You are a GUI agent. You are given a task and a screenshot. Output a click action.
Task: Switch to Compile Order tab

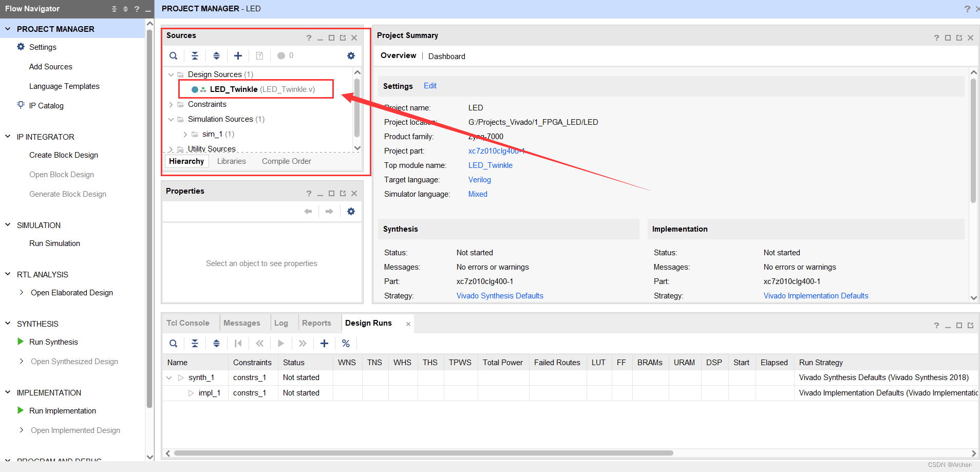tap(287, 161)
